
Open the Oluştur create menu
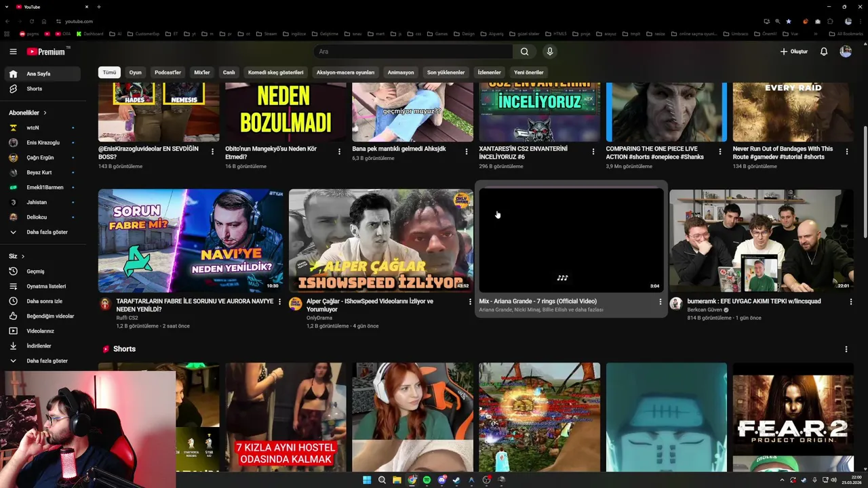[x=794, y=52]
